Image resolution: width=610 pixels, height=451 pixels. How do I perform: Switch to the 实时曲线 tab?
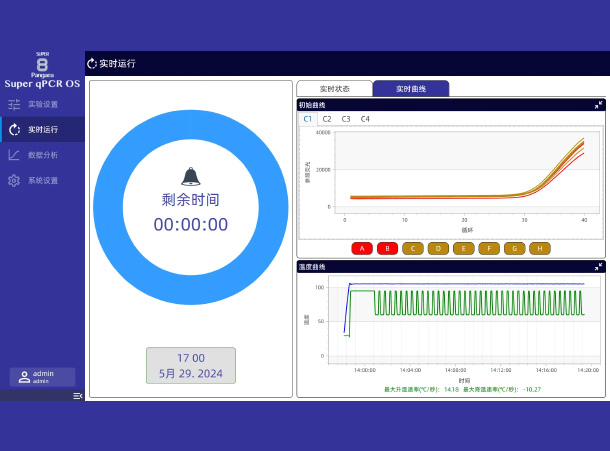point(410,89)
